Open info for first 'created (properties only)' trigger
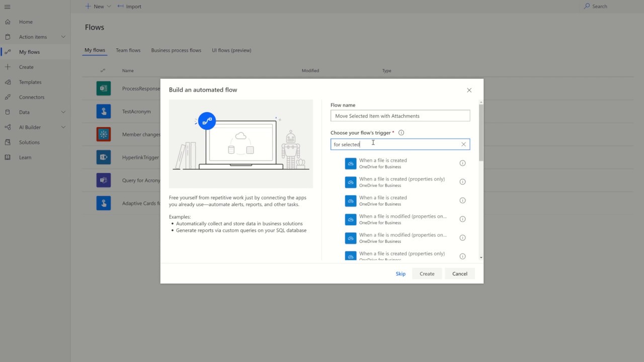644x362 pixels. tap(462, 182)
